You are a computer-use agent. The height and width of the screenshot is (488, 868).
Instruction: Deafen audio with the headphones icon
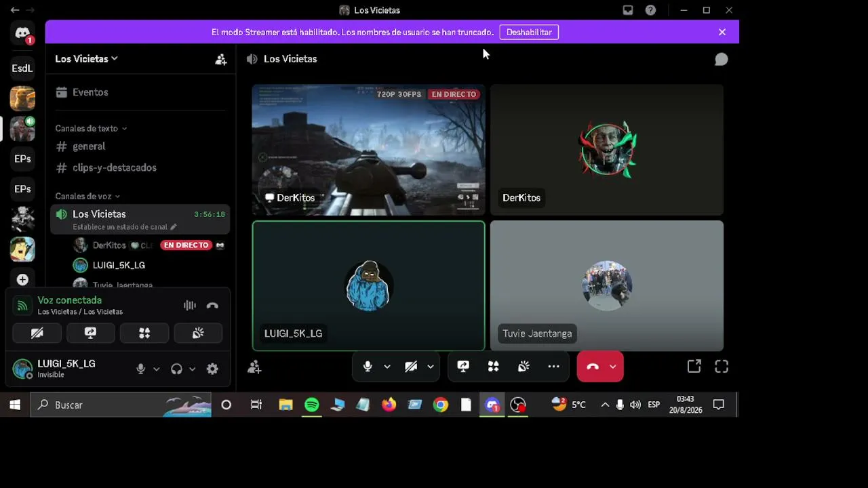(176, 369)
